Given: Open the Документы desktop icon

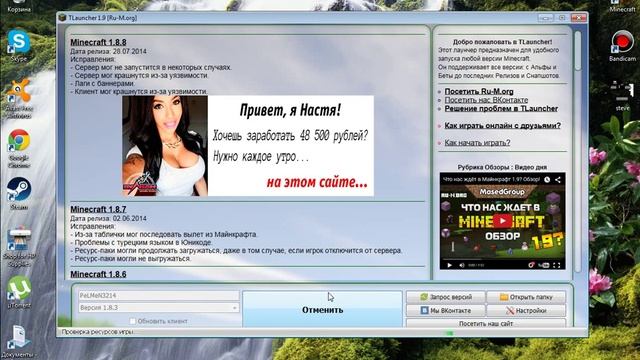Looking at the screenshot, I should 19,341.
